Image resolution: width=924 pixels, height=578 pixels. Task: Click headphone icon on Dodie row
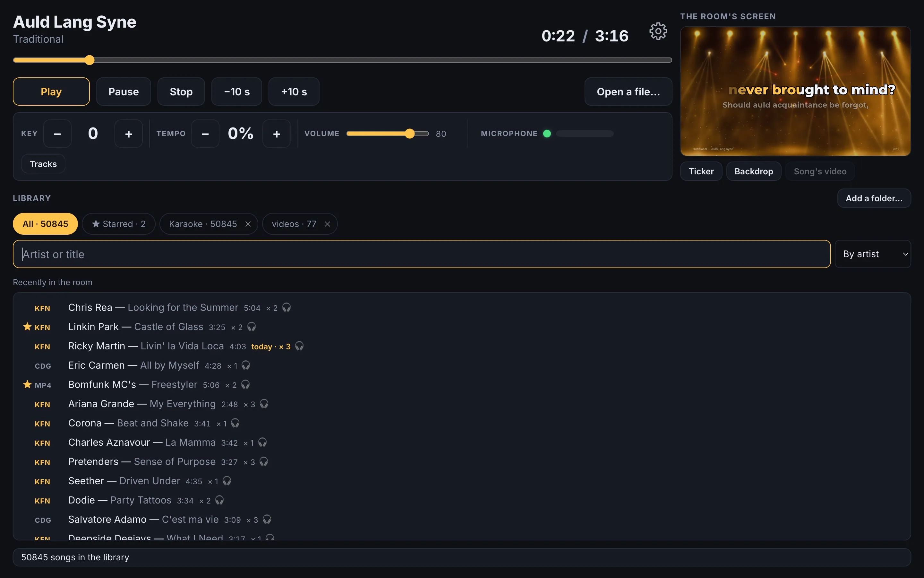pos(219,500)
